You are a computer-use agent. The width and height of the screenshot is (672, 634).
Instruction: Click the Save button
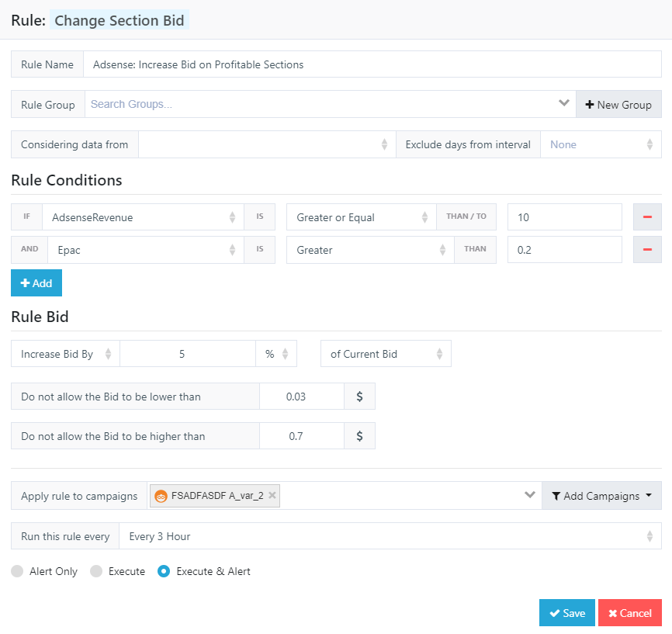pyautogui.click(x=566, y=612)
